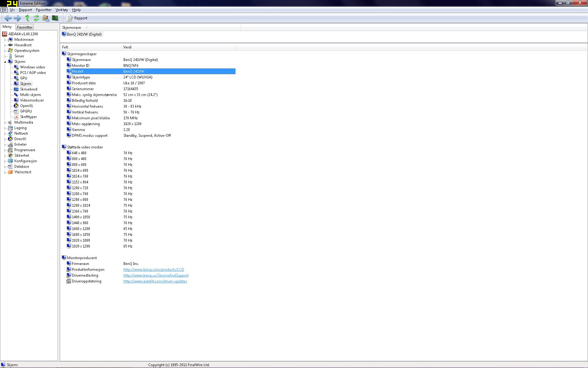
Task: Expand the Ytelsestest tree node
Action: [x=5, y=172]
